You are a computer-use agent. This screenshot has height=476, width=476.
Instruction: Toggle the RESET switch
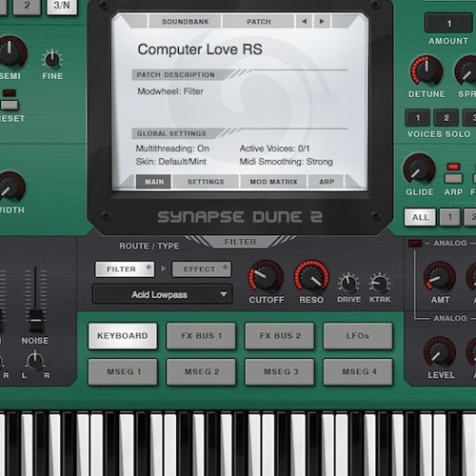tap(9, 105)
